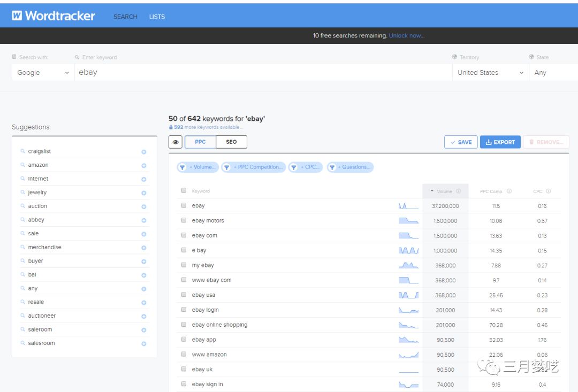Expand the PPC Competition filter
Screen dimensions: 578x392
(254, 167)
